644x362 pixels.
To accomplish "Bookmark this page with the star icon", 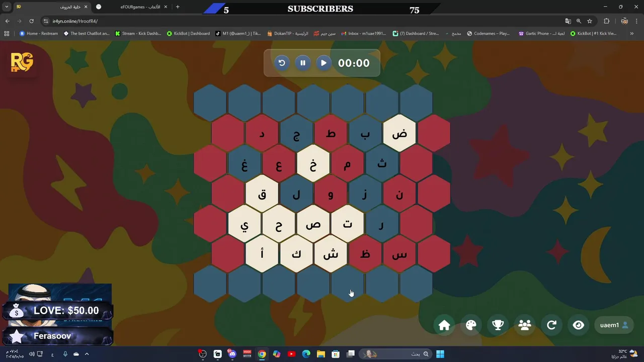I will click(x=590, y=21).
